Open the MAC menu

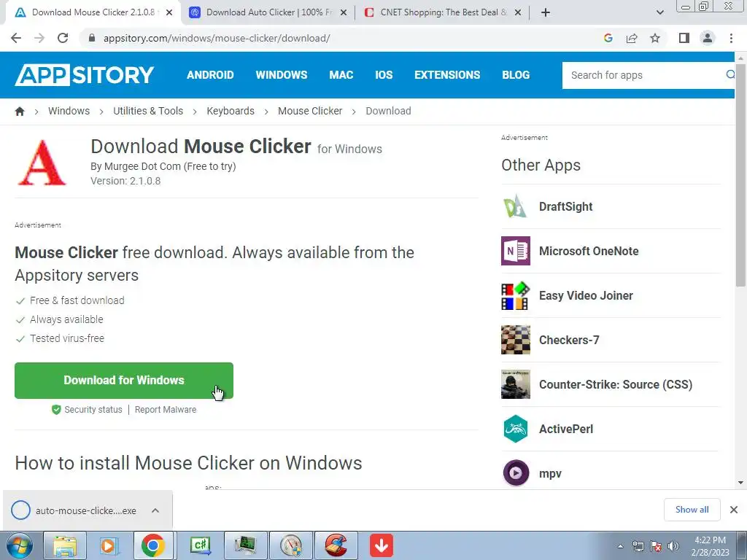341,75
